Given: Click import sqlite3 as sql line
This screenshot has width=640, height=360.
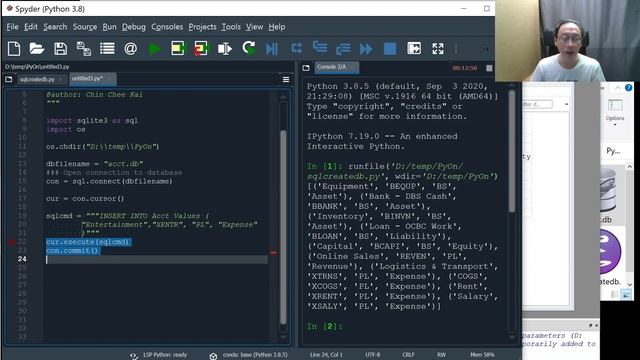Looking at the screenshot, I should tap(92, 120).
